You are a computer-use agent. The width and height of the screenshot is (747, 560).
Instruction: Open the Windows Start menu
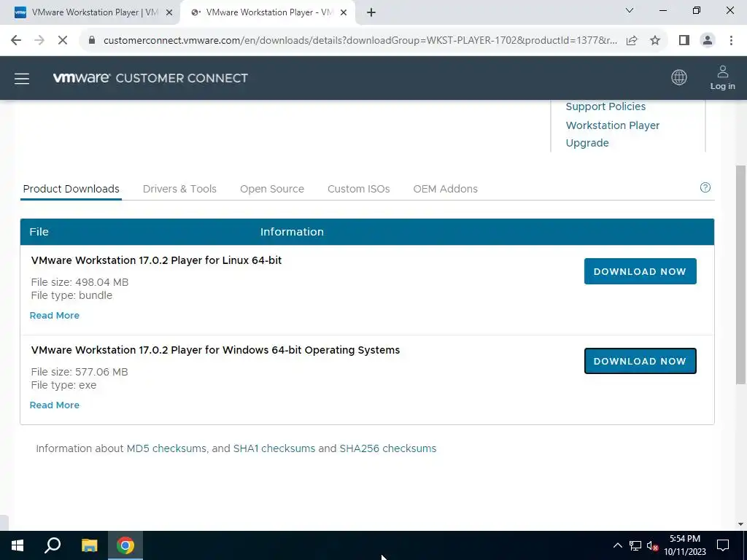18,545
